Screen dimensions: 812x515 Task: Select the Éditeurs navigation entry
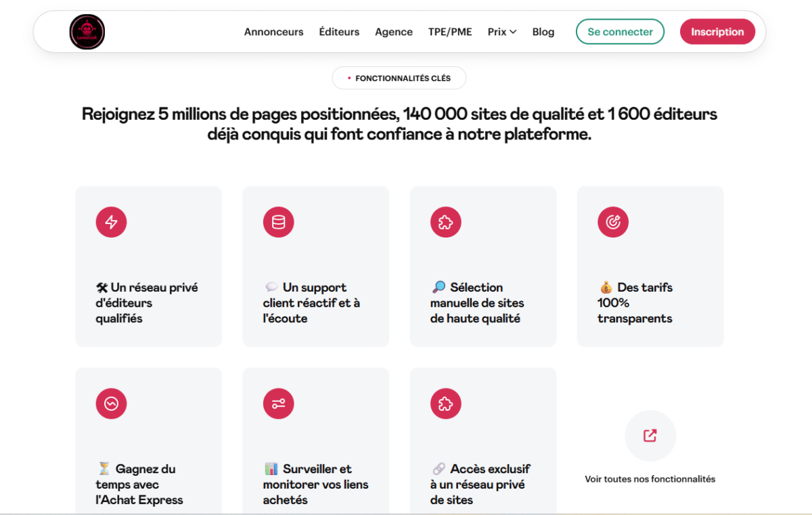click(x=339, y=31)
